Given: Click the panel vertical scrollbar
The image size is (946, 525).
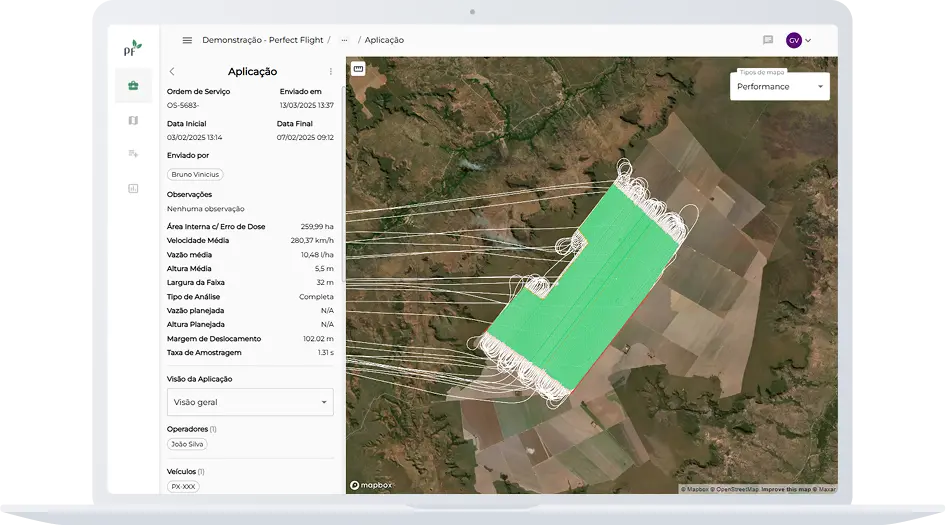Looking at the screenshot, I should pyautogui.click(x=343, y=184).
